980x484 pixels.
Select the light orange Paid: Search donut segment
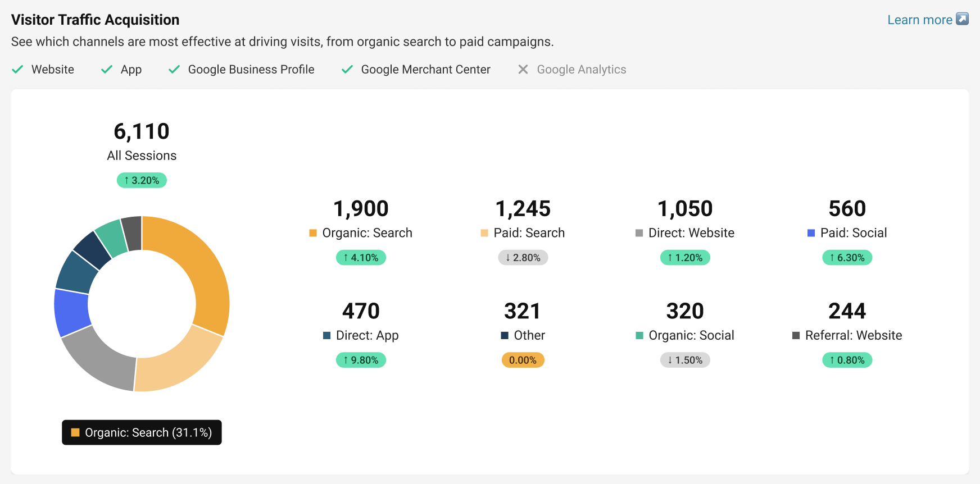pyautogui.click(x=174, y=362)
